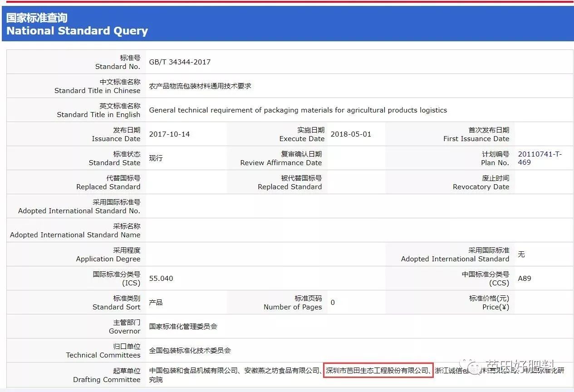Click the standard state value 现行
This screenshot has height=392, width=574.
click(156, 158)
